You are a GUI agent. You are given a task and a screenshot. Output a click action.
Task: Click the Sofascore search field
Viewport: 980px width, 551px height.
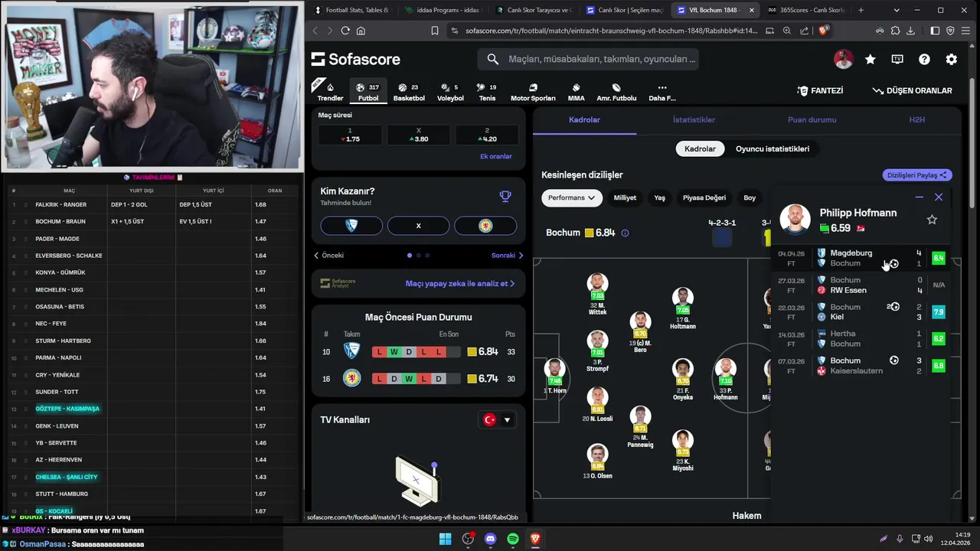588,59
